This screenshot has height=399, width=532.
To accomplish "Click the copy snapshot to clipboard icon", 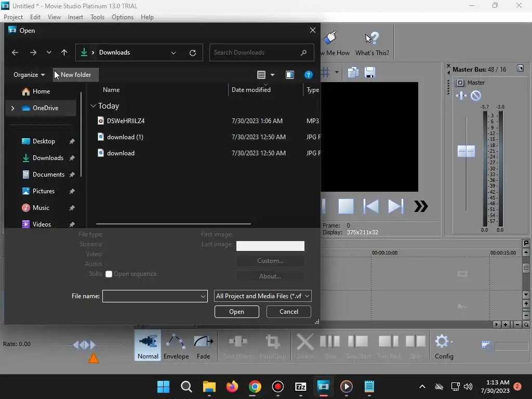I will (x=353, y=72).
